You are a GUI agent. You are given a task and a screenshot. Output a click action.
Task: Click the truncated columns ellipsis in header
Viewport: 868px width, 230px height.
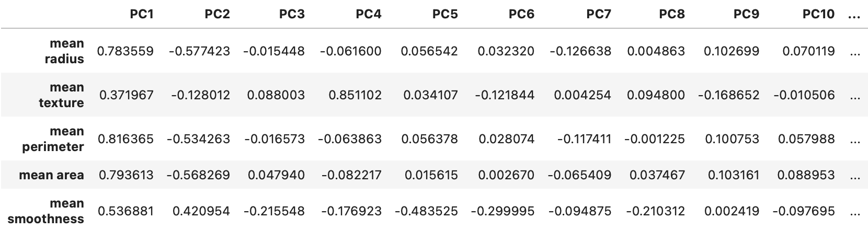[855, 14]
